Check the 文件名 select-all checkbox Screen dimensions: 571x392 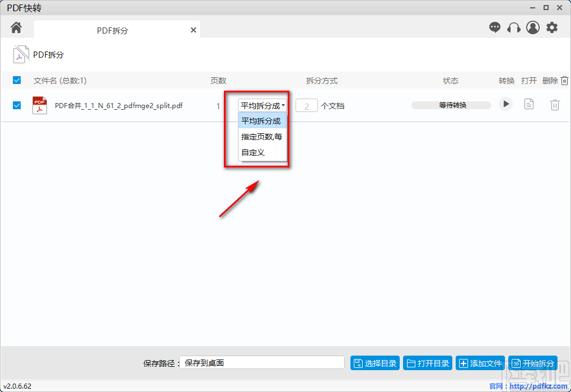[x=16, y=80]
